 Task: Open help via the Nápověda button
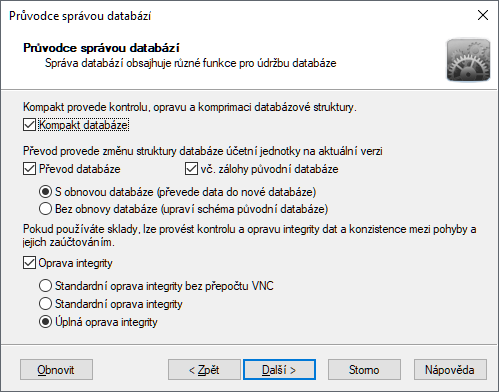pyautogui.click(x=450, y=370)
